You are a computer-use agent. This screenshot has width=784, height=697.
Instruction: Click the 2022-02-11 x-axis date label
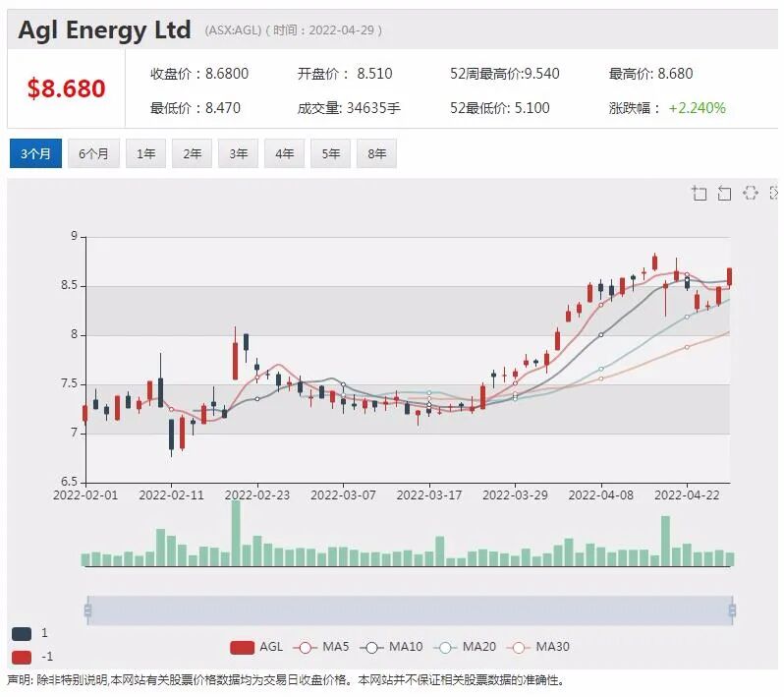tap(172, 494)
